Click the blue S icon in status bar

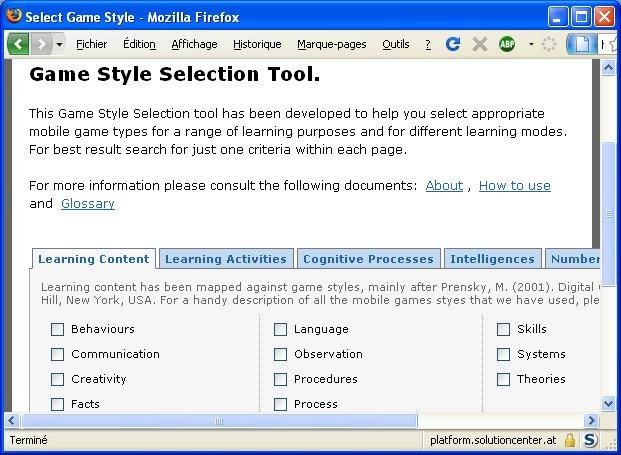click(x=590, y=440)
